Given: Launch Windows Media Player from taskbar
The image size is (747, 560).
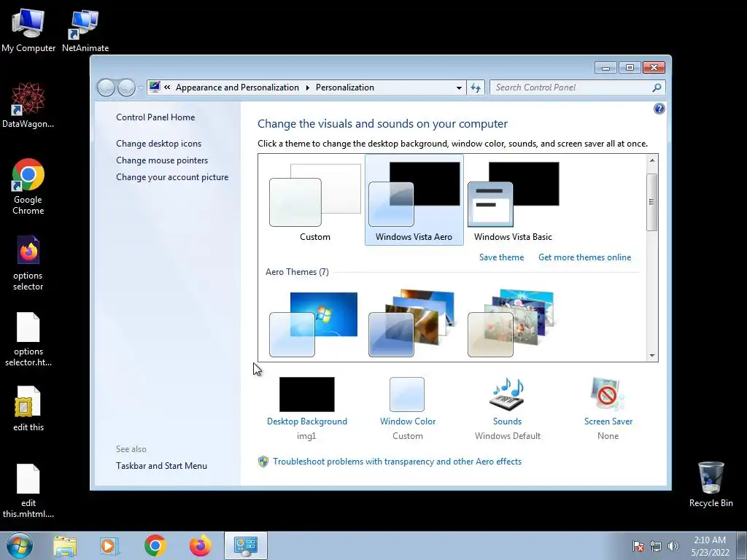Looking at the screenshot, I should pos(109,545).
